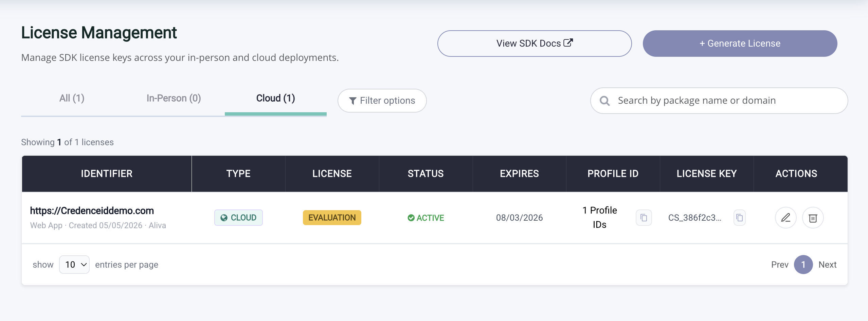868x321 pixels.
Task: Go to the Next page
Action: tap(828, 265)
